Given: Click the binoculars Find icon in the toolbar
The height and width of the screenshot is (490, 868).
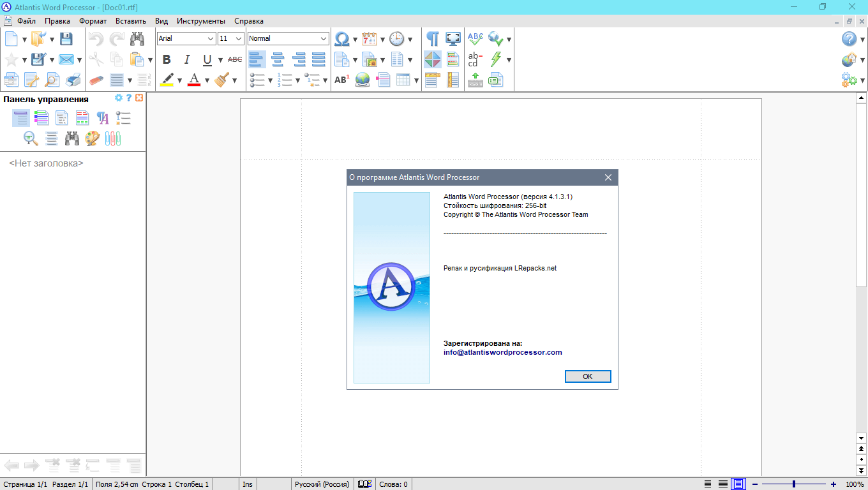Looking at the screenshot, I should pyautogui.click(x=137, y=39).
